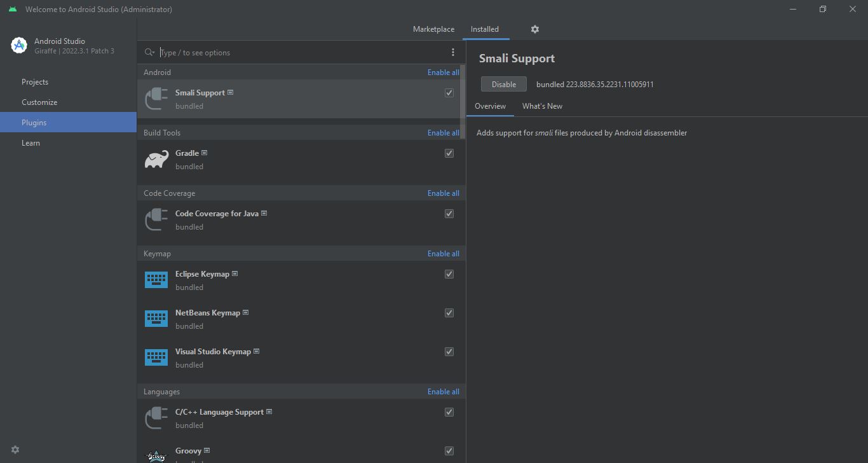Open Learn in the sidebar
This screenshot has height=463, width=868.
68,143
